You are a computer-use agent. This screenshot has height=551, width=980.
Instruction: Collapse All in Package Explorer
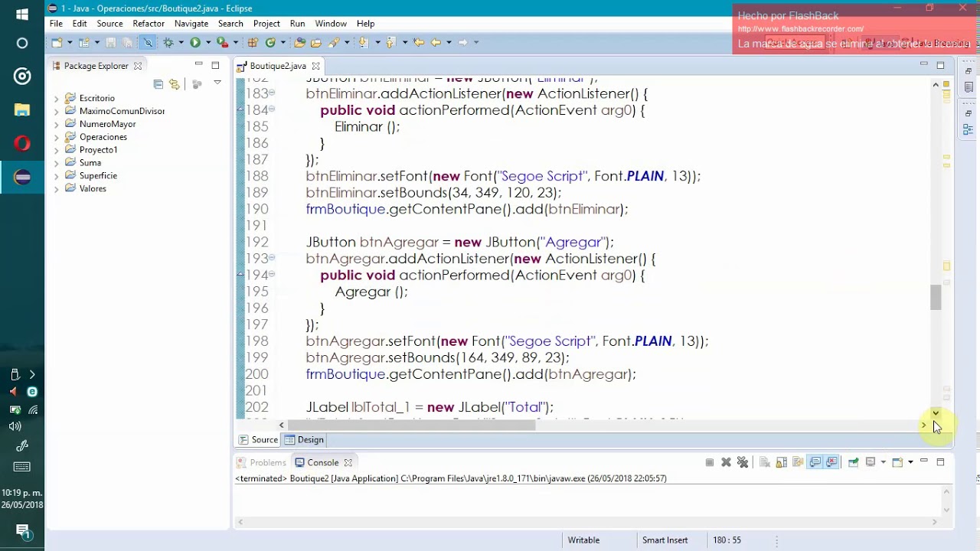pos(158,83)
